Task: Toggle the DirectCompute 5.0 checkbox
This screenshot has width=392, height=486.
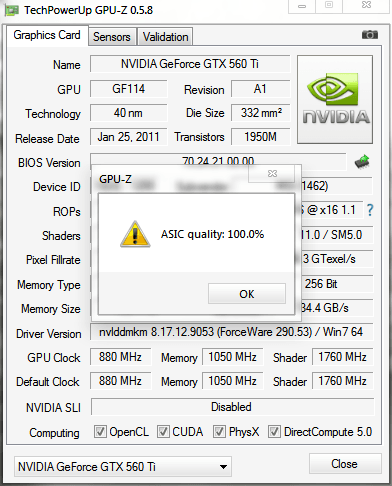Action: 274,431
